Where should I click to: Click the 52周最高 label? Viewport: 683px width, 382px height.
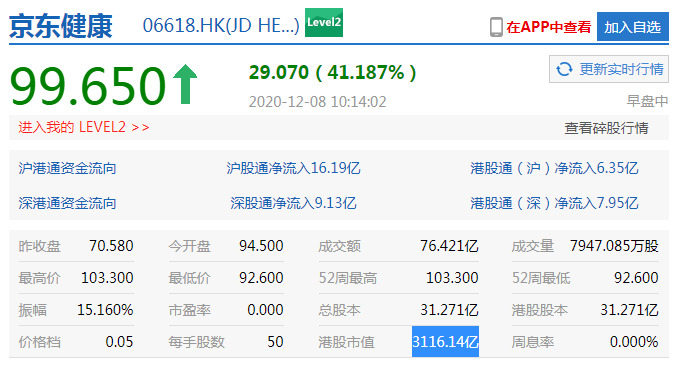click(x=348, y=278)
